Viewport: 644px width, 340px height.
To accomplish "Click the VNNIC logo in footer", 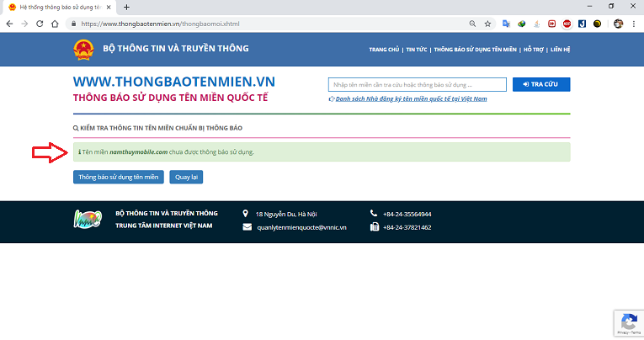I will [x=88, y=219].
